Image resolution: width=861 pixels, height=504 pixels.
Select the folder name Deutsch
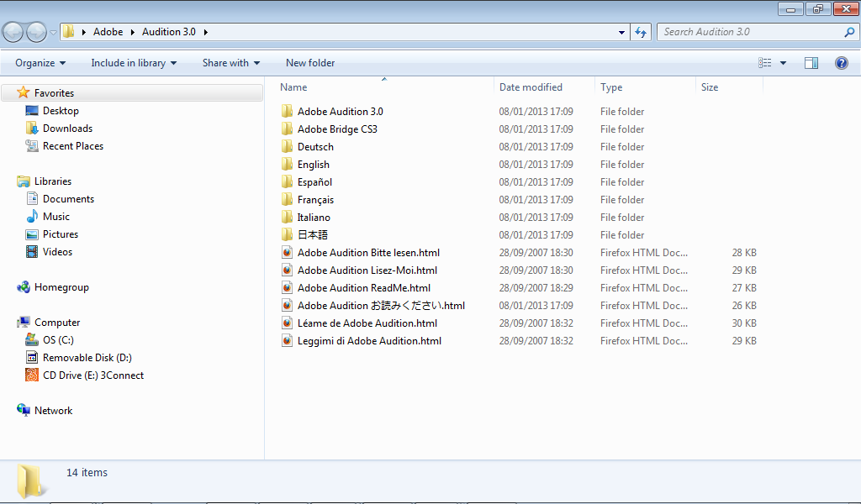click(315, 146)
